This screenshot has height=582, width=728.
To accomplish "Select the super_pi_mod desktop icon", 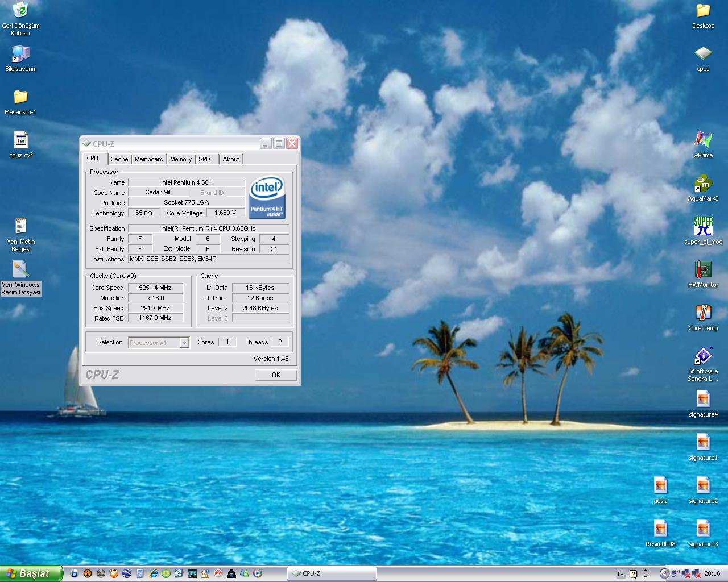I will coord(703,231).
